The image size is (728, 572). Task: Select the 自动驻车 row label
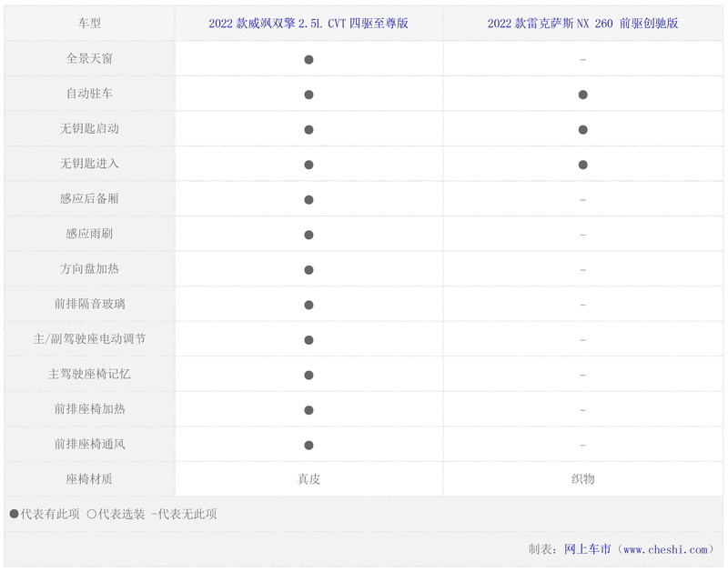point(89,94)
